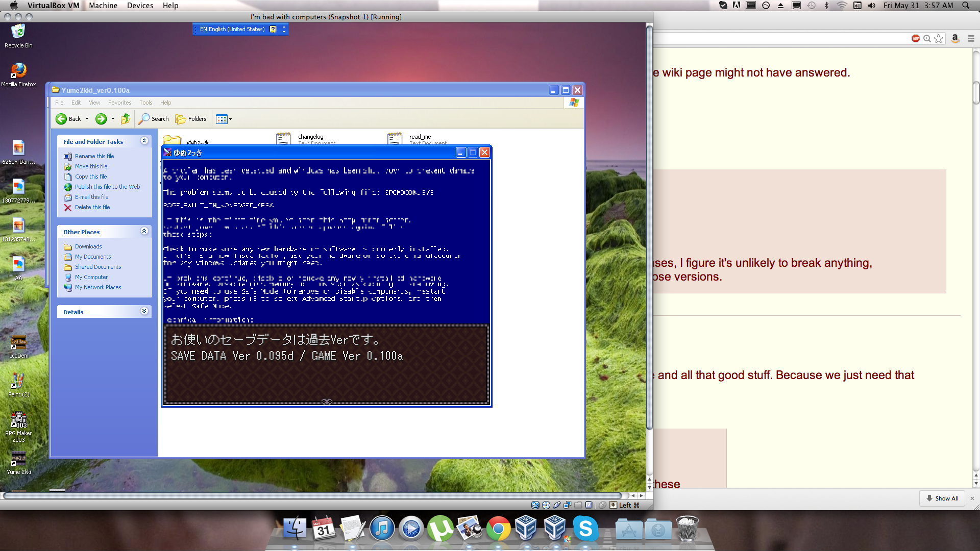
Task: Click Move this file
Action: (91, 166)
